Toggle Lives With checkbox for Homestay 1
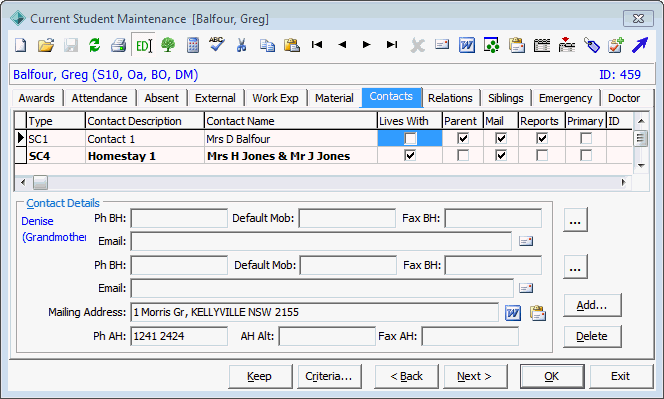The image size is (664, 399). point(410,155)
